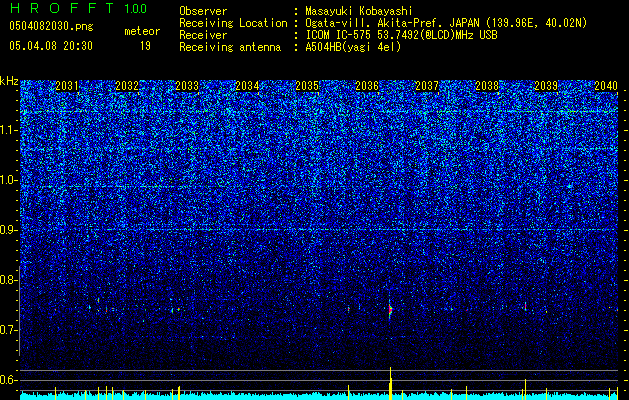
Task: Click the strong red meteor echo after 2036
Action: 390,310
